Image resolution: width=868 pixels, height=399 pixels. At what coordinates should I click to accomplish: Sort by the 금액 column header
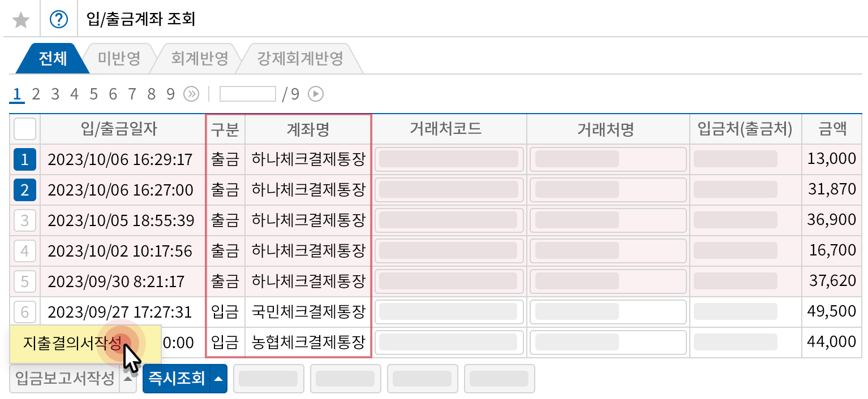[832, 129]
